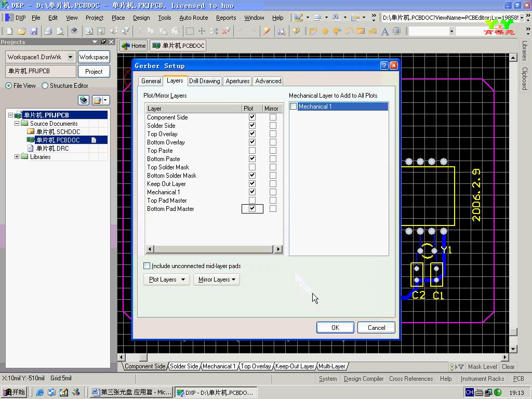
Task: Click the Clear button near Mask Level
Action: point(508,367)
